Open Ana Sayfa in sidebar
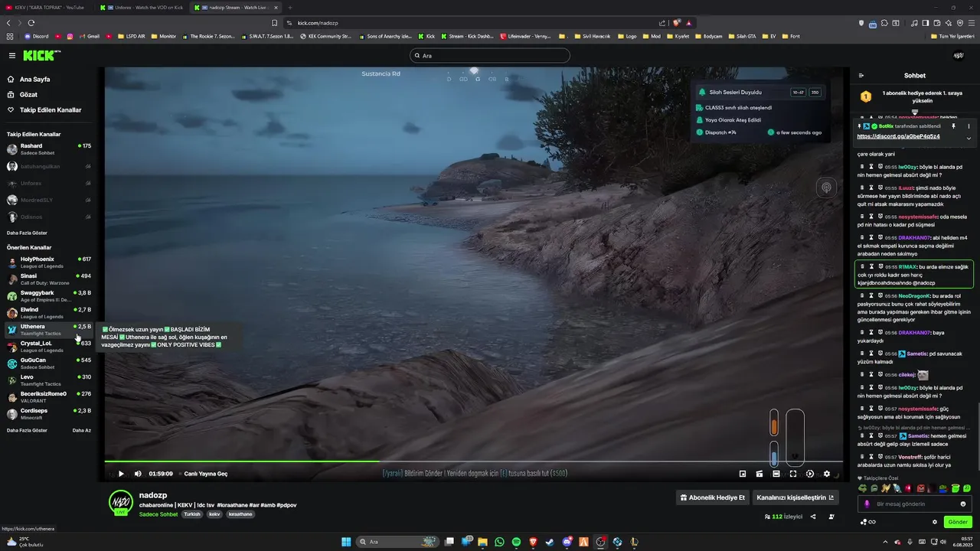The height and width of the screenshot is (551, 980). pyautogui.click(x=34, y=80)
